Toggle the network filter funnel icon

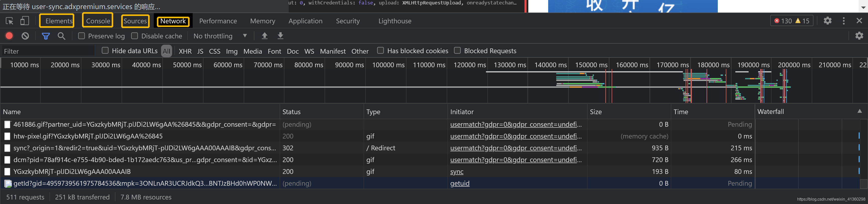point(46,36)
